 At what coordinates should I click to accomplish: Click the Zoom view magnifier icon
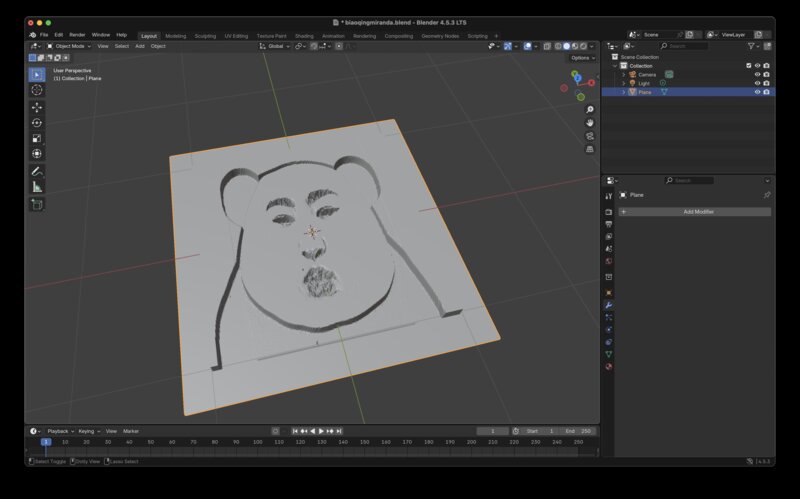pyautogui.click(x=590, y=110)
